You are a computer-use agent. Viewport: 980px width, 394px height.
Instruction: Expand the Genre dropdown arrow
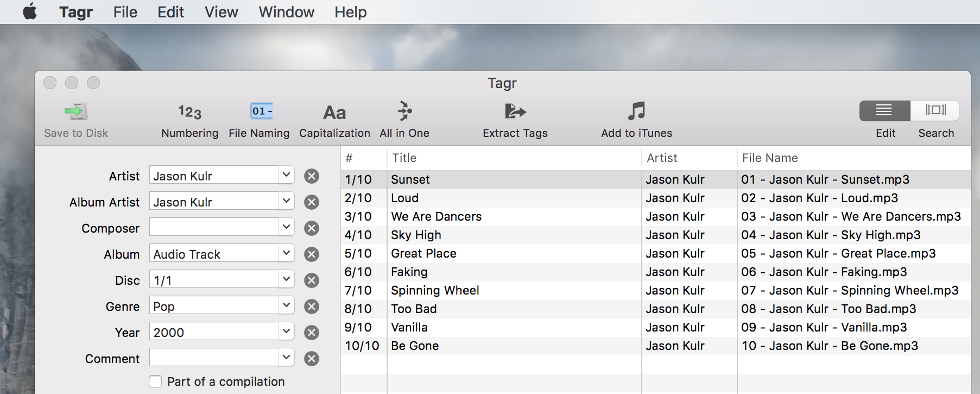[286, 305]
